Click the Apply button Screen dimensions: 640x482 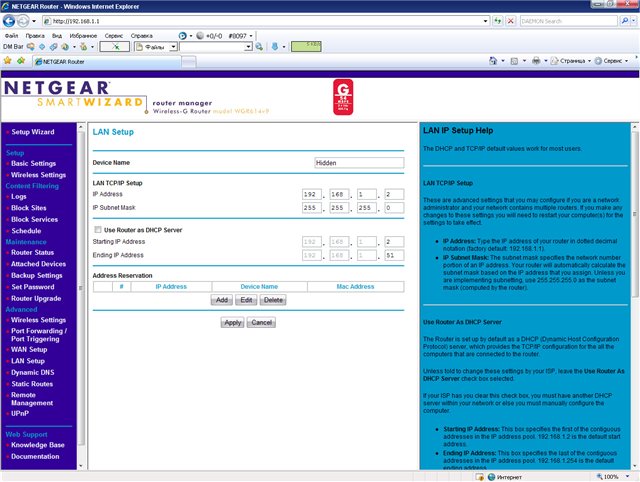[233, 322]
